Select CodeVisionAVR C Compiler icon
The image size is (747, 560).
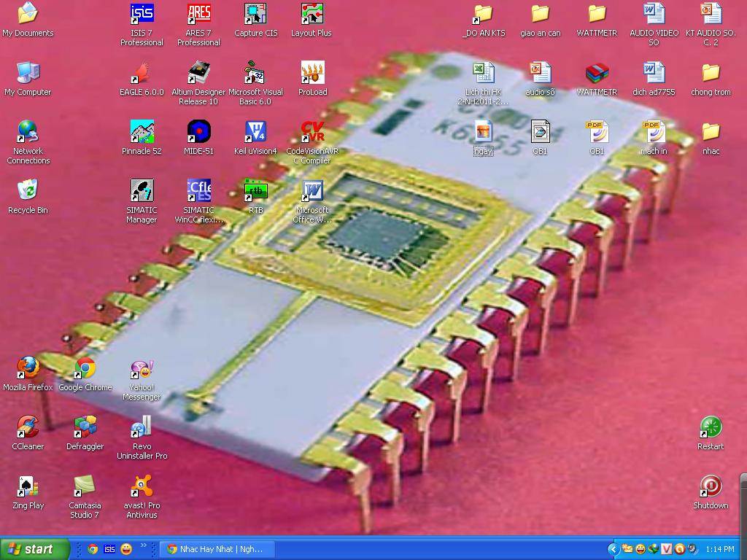312,131
